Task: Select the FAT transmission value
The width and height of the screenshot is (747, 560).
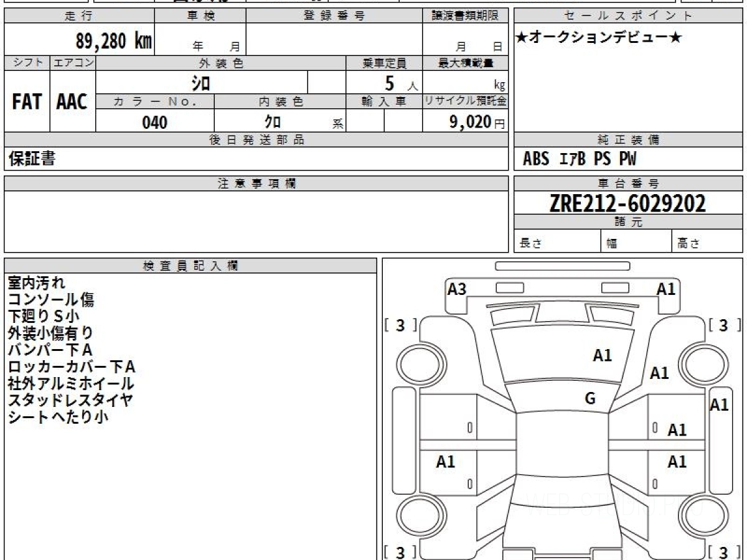Action: (27, 102)
